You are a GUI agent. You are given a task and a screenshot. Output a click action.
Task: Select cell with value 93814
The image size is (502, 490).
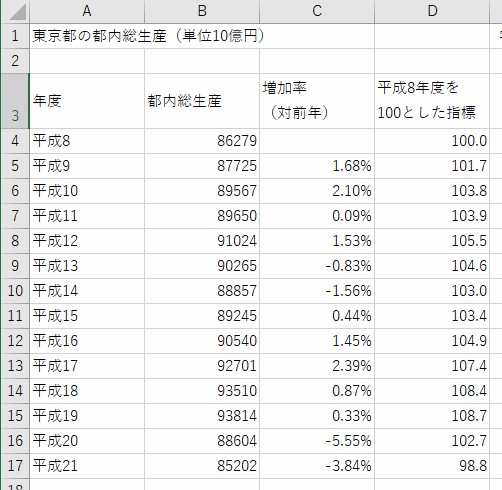click(x=202, y=416)
